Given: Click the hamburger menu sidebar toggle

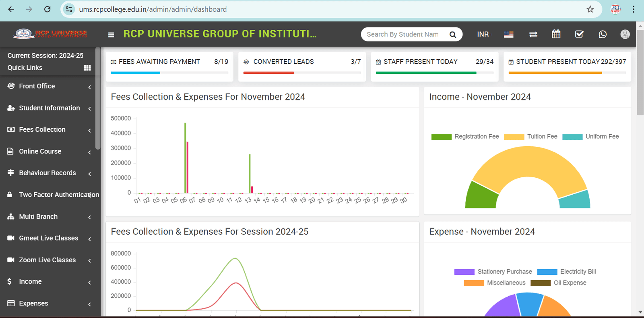Looking at the screenshot, I should pos(111,35).
